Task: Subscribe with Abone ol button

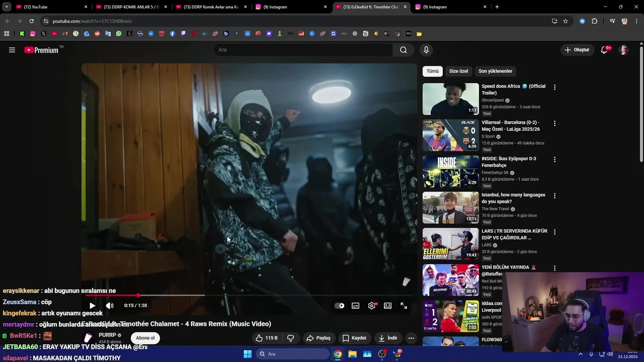Action: [x=145, y=338]
